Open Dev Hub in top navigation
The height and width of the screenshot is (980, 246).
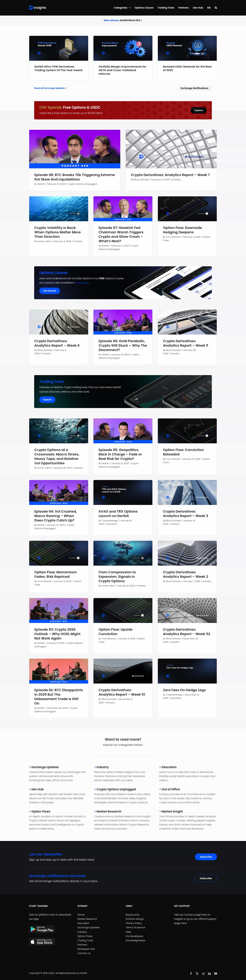pos(198,8)
